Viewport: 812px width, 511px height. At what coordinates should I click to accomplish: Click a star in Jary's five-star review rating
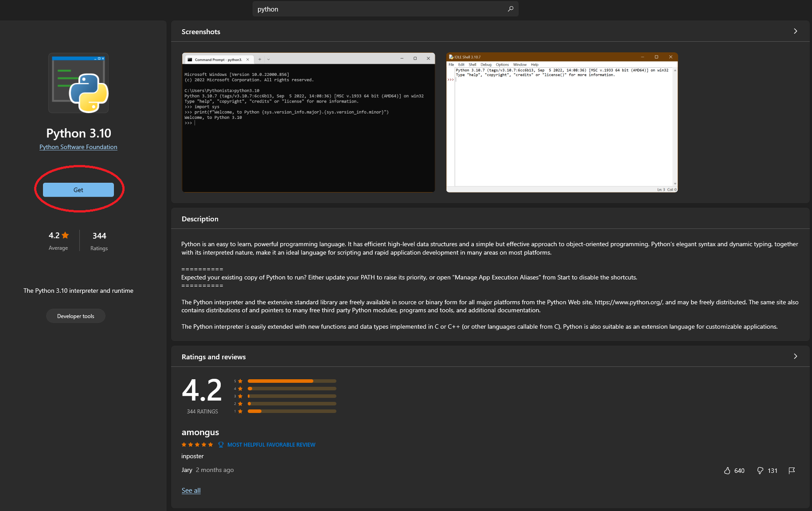pyautogui.click(x=197, y=444)
